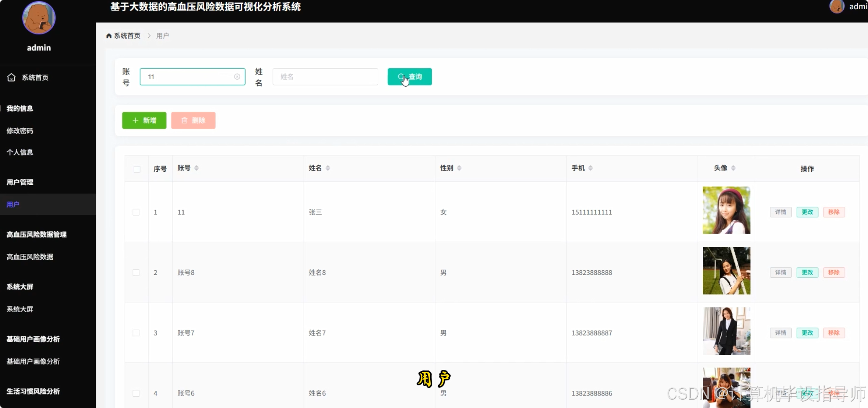Open 高血压风险数据 from the sidebar
The width and height of the screenshot is (868, 408).
pos(29,256)
